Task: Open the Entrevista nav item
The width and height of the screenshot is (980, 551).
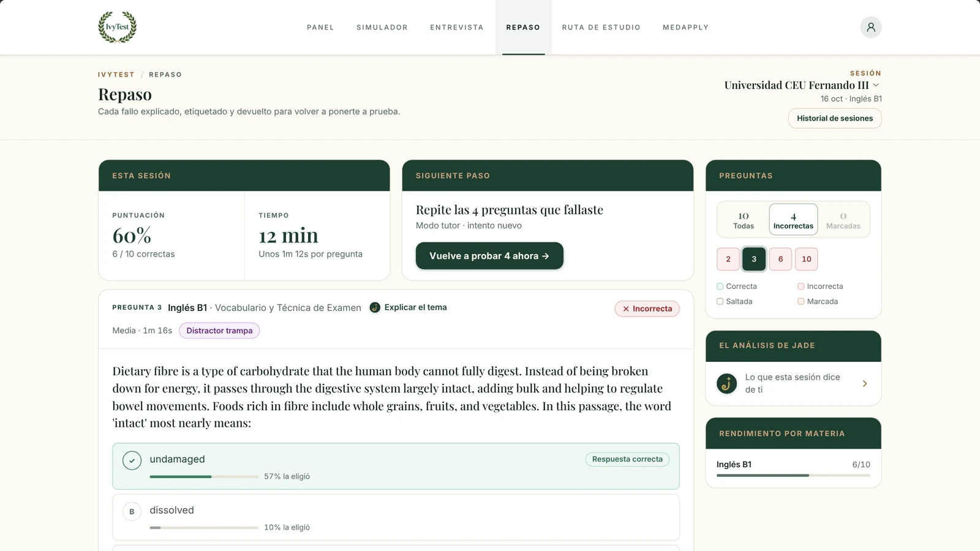Action: point(457,28)
